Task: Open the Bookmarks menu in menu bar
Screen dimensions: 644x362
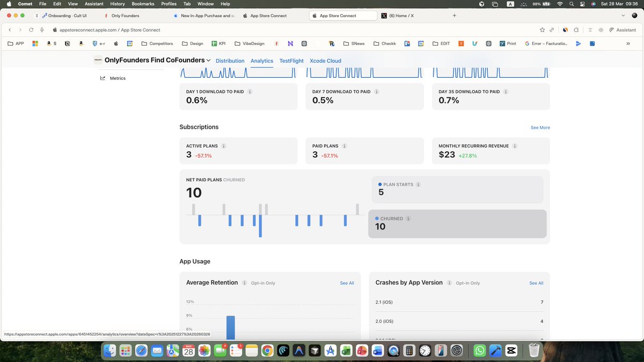Action: (x=143, y=4)
